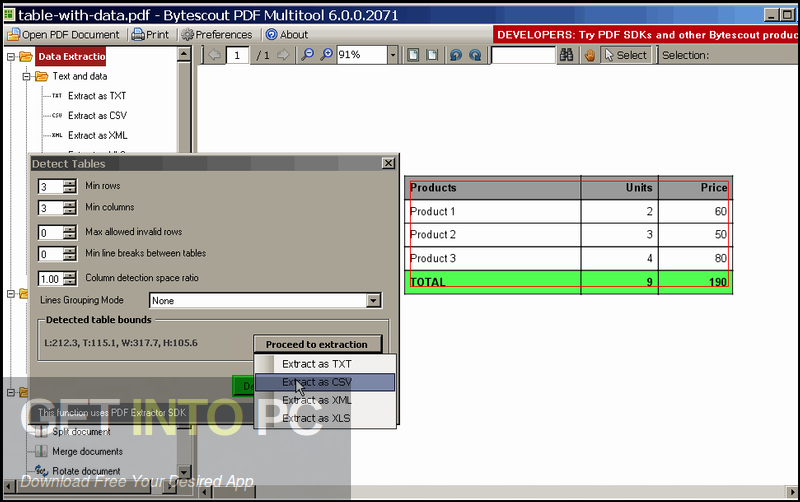Click the Column detection space ratio spinner buttons

click(x=70, y=279)
